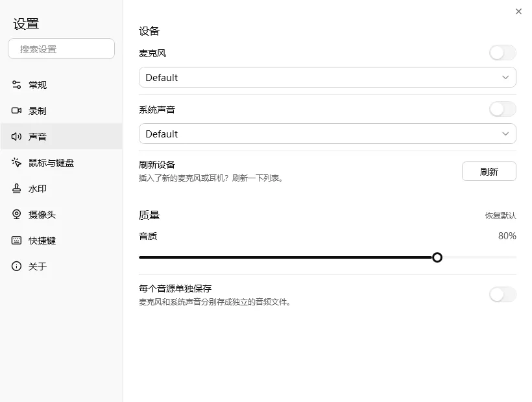Image resolution: width=532 pixels, height=402 pixels.
Task: Click the 刷新设备 label
Action: pyautogui.click(x=157, y=165)
